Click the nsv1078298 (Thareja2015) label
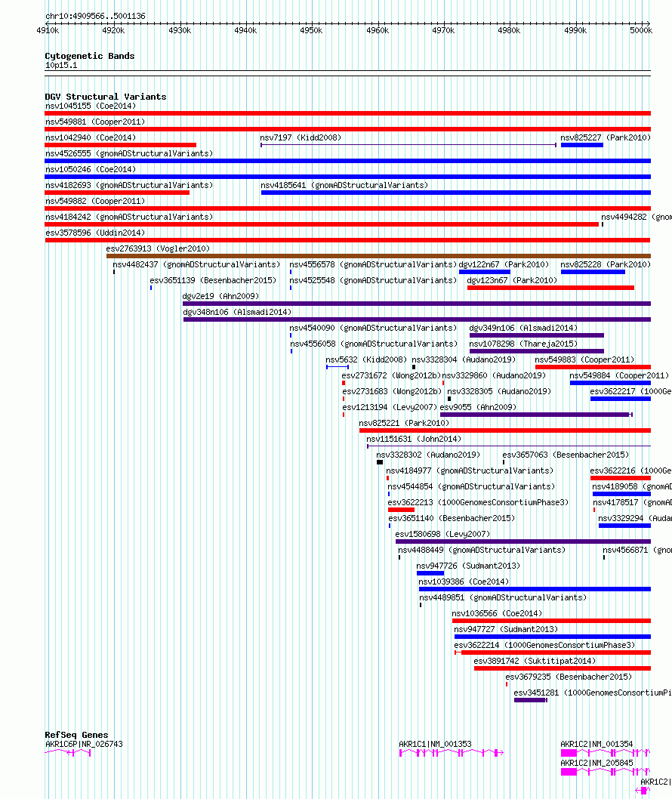Viewport: 672px width, 799px height. [x=523, y=344]
